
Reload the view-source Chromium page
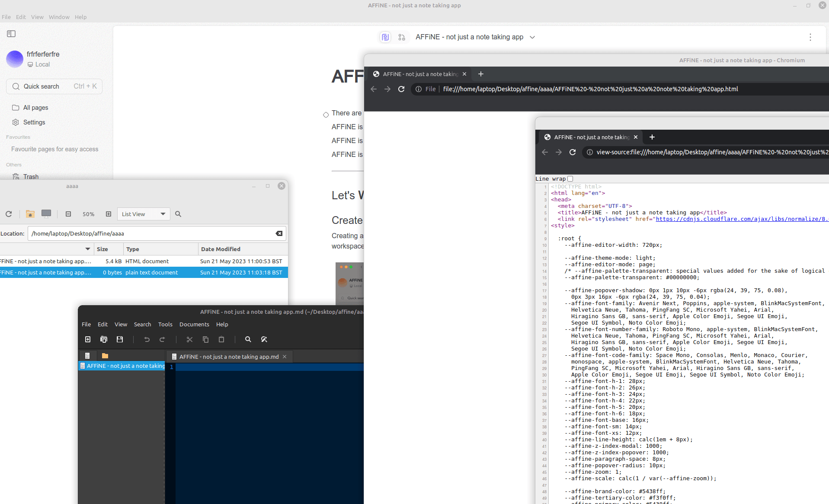[x=573, y=152]
